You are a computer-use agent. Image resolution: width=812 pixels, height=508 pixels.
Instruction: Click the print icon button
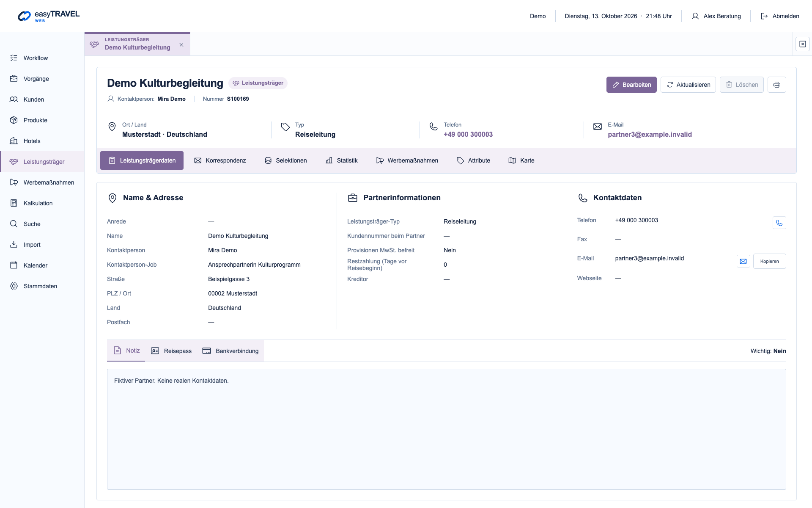click(777, 85)
